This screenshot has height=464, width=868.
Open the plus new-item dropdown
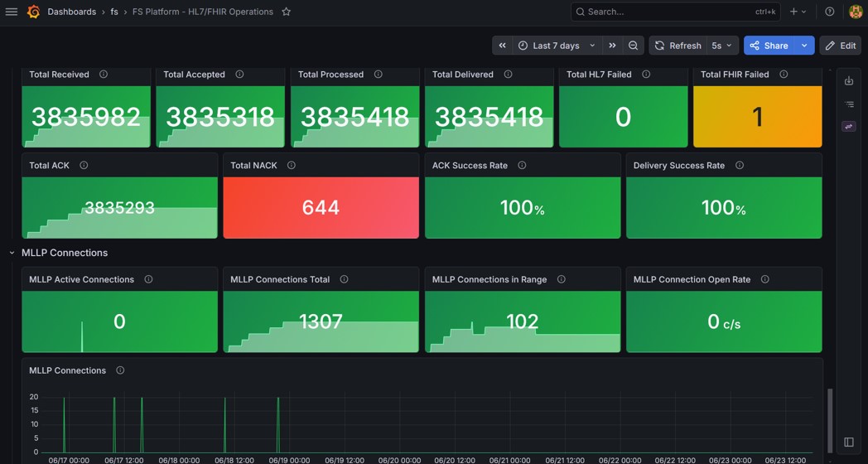(x=798, y=12)
